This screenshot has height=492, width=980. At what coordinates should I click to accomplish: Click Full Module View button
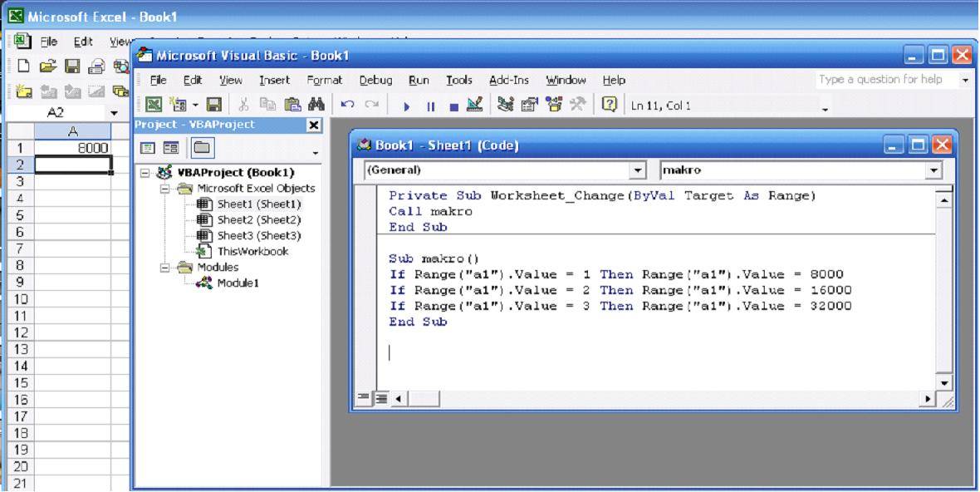point(381,397)
